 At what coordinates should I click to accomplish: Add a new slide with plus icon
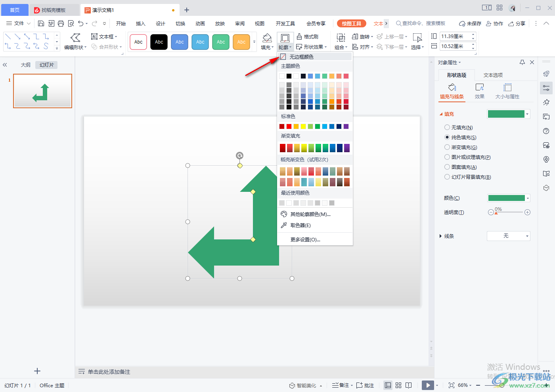pyautogui.click(x=37, y=371)
